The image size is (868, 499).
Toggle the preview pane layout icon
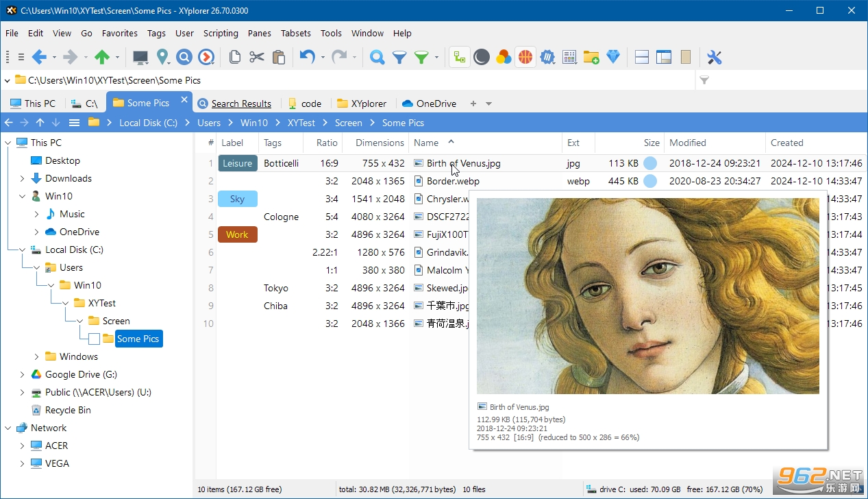[664, 57]
